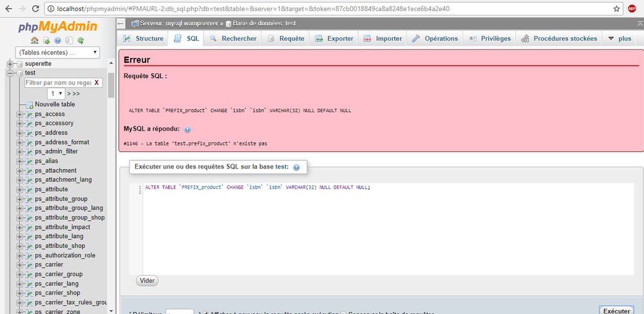Click the ps_access table icon

coord(29,114)
